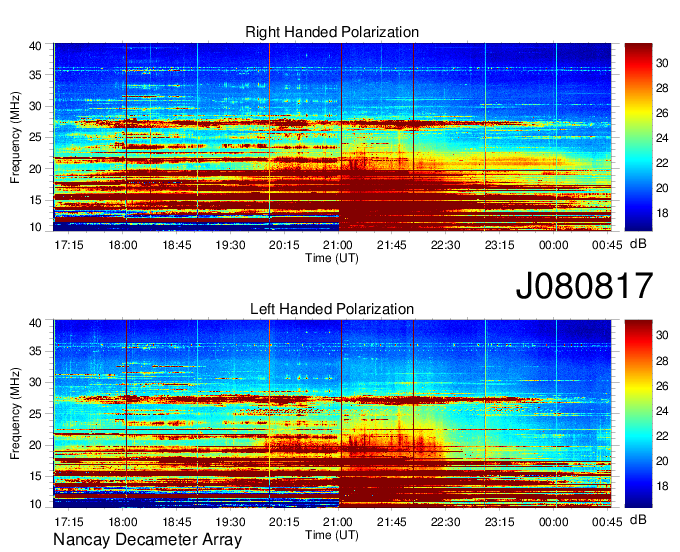Click the "18:00" time tick under Right Handed plot
The height and width of the screenshot is (552, 680).
(123, 245)
